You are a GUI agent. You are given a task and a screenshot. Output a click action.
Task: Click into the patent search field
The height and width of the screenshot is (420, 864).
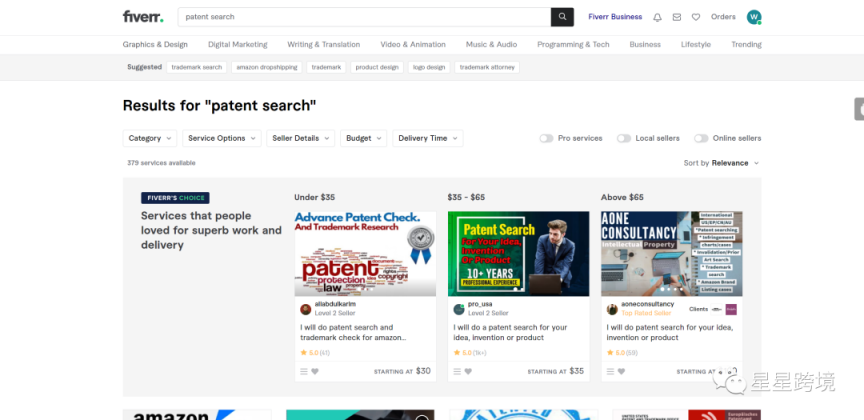[364, 17]
